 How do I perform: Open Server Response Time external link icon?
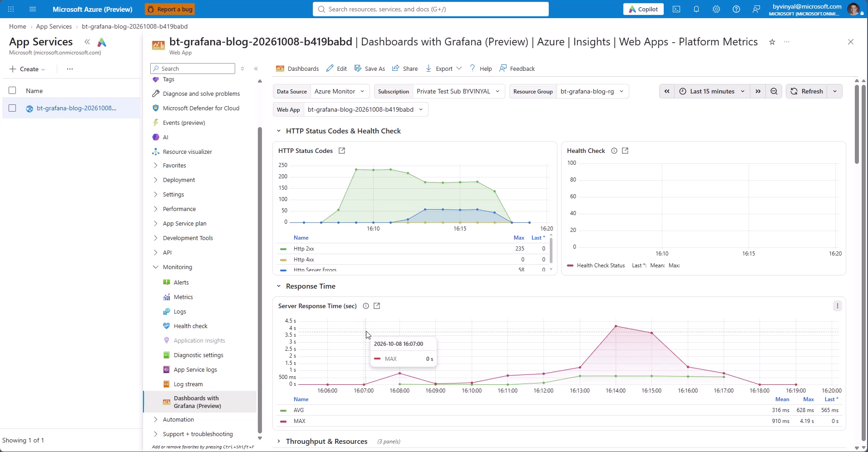coord(377,306)
